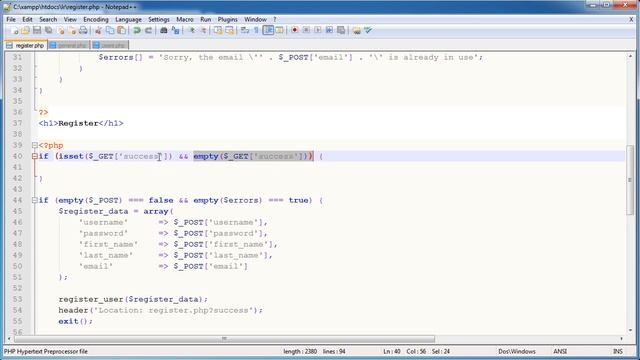Open Find with the binoculars icon
Screen dimensions: 640x360
point(164,31)
